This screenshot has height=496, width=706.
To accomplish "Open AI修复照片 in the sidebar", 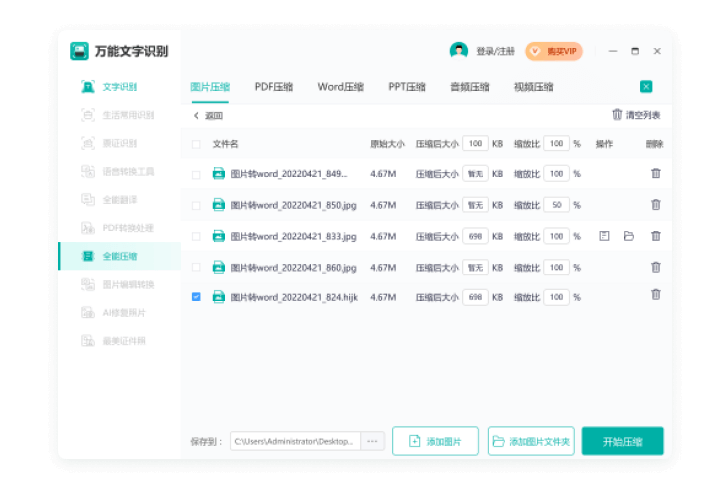I will 113,313.
